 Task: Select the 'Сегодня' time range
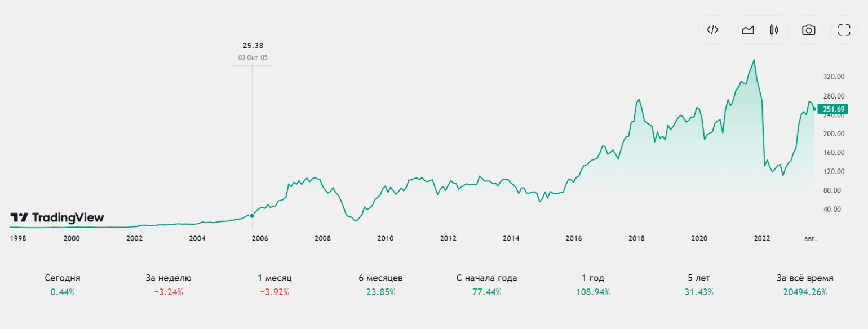point(63,284)
